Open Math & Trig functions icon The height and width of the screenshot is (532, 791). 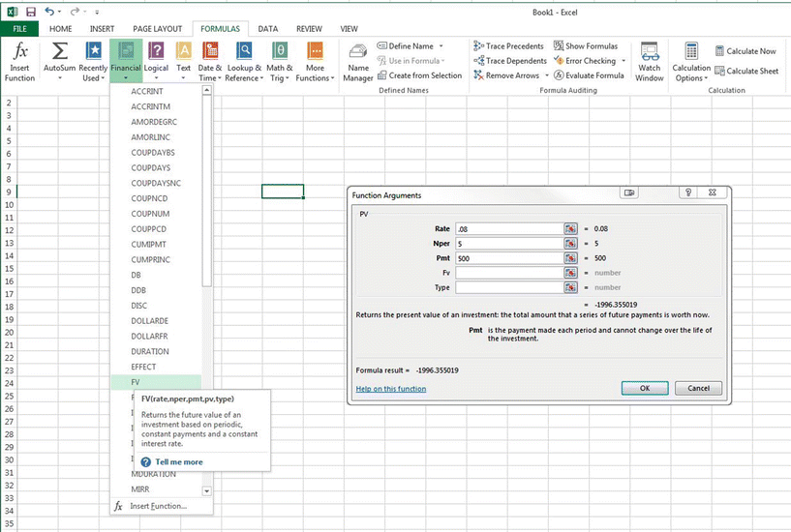click(280, 51)
